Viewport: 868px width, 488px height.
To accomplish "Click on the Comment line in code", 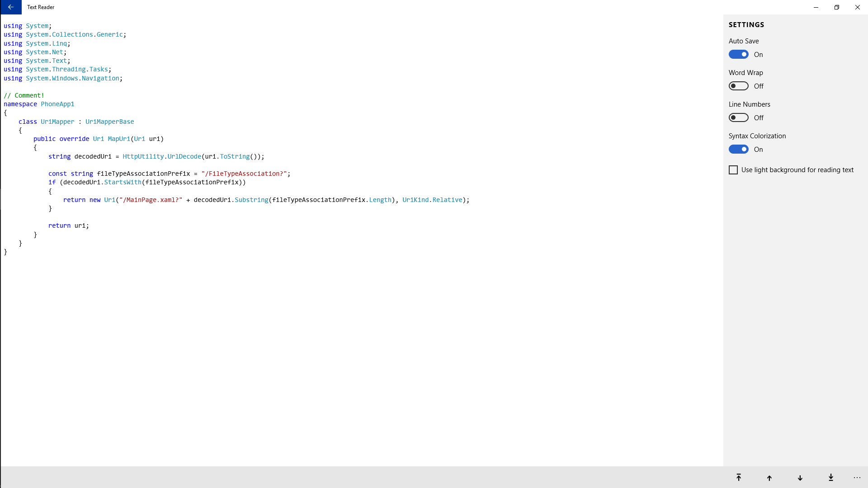I will click(x=24, y=95).
